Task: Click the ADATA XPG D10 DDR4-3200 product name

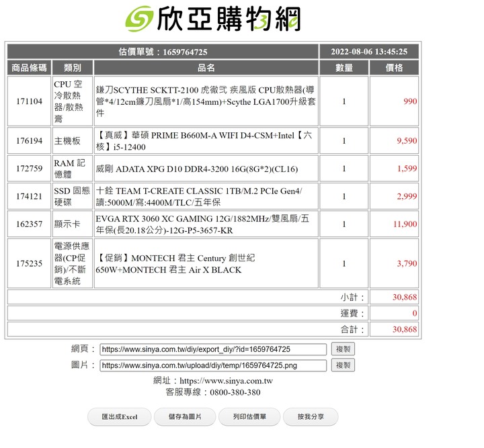Action: coord(196,169)
